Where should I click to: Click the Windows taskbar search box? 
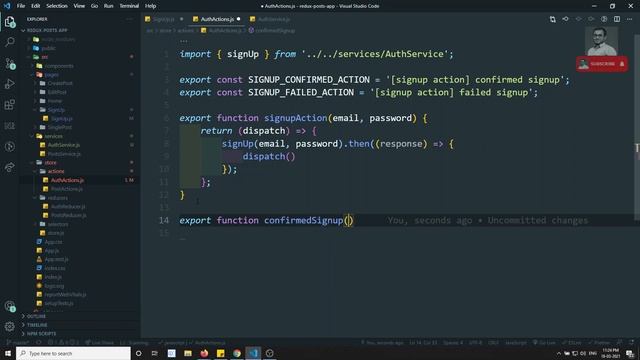(73, 353)
